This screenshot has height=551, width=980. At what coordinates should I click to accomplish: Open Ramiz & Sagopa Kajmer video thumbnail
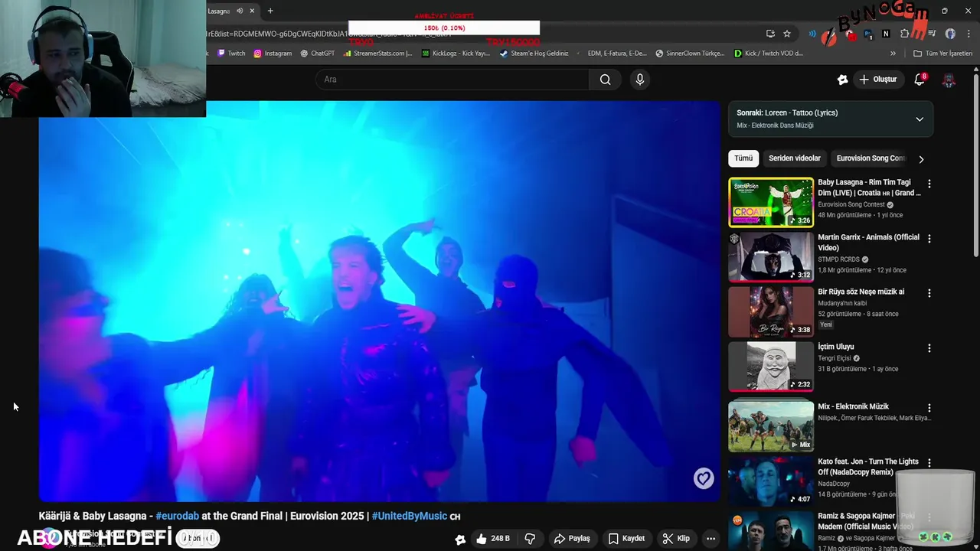pos(771,531)
